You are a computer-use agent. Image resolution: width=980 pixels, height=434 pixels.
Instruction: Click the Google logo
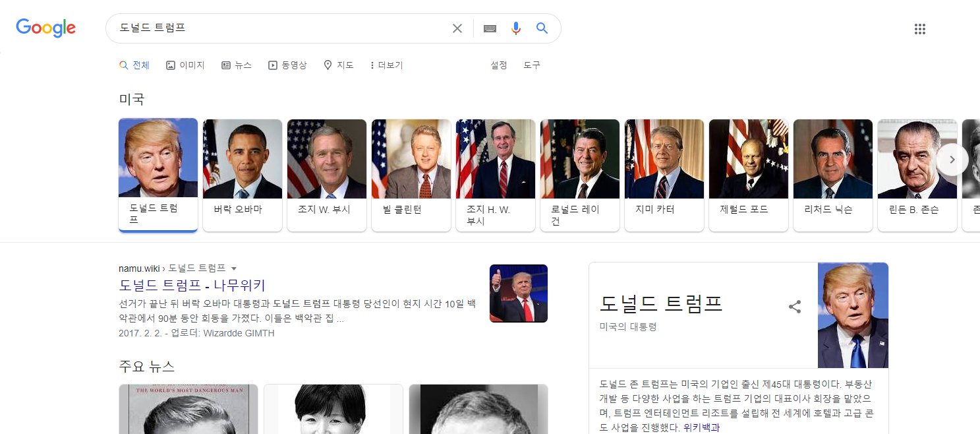46,28
